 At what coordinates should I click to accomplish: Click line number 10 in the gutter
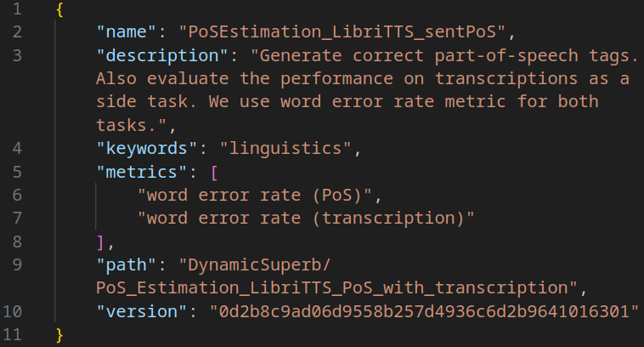click(14, 310)
